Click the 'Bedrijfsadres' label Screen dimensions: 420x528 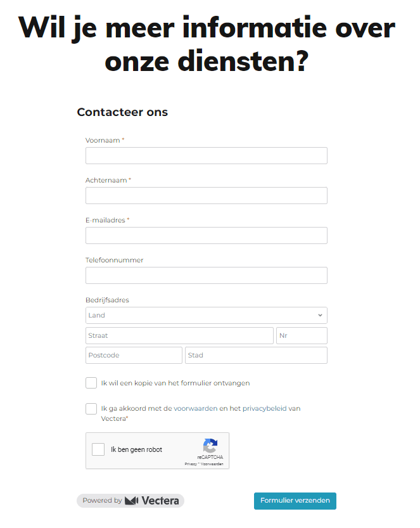coord(107,300)
